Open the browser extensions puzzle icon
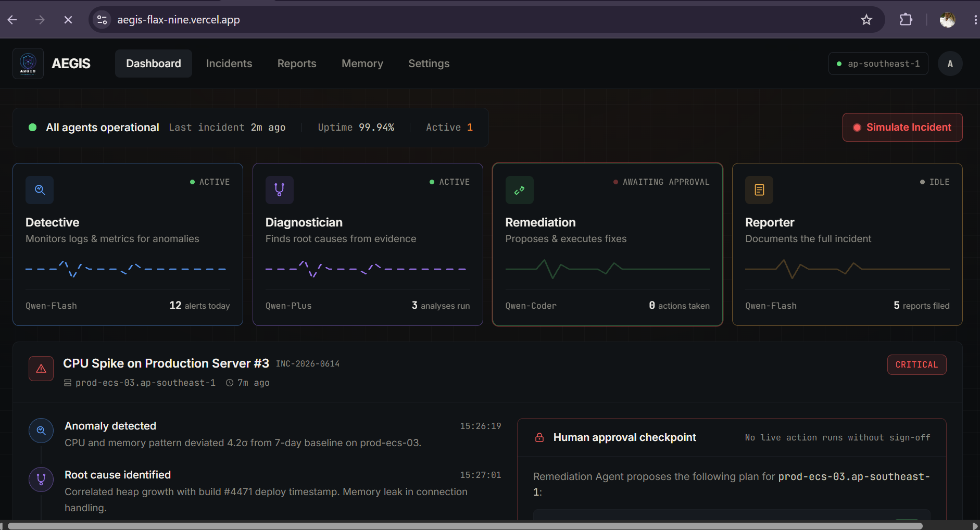The height and width of the screenshot is (530, 980). tap(906, 20)
